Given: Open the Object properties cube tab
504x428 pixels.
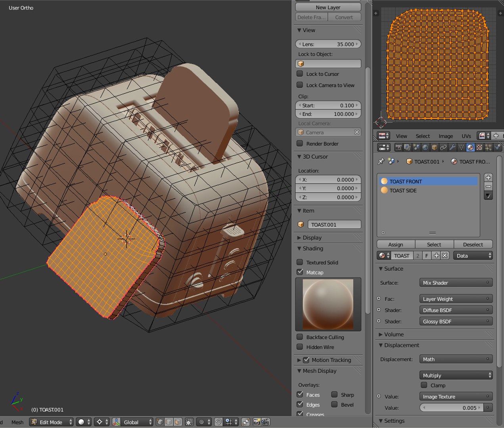Looking at the screenshot, I should click(x=435, y=147).
